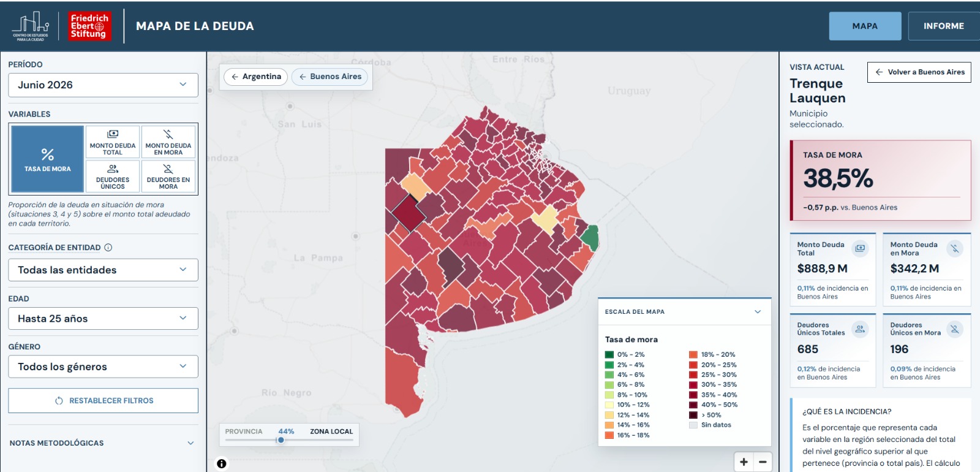Click Restablecer Filtros button
Screen dimensions: 980x472
tap(103, 401)
